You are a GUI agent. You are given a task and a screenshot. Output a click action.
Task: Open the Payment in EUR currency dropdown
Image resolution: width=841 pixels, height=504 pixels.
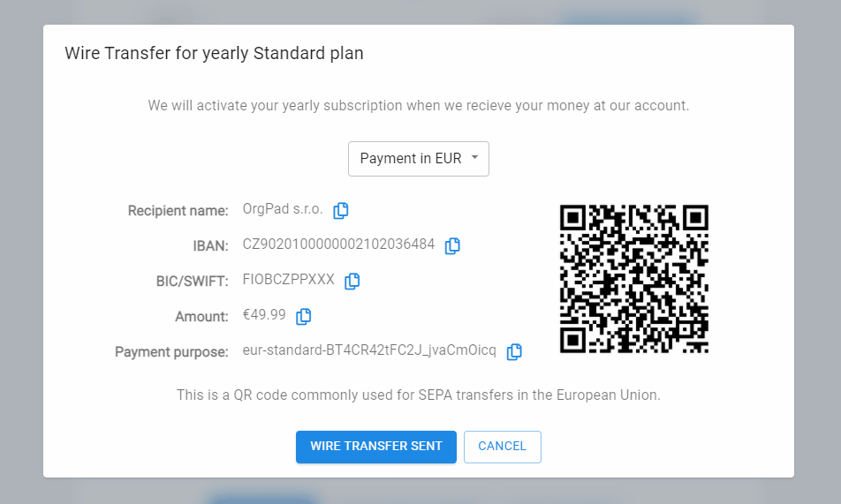click(x=419, y=159)
